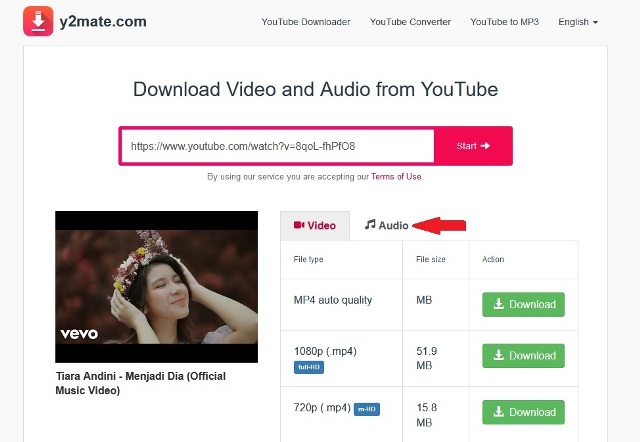This screenshot has width=640, height=442.
Task: Click the music note icon on Audio tab
Action: [370, 224]
